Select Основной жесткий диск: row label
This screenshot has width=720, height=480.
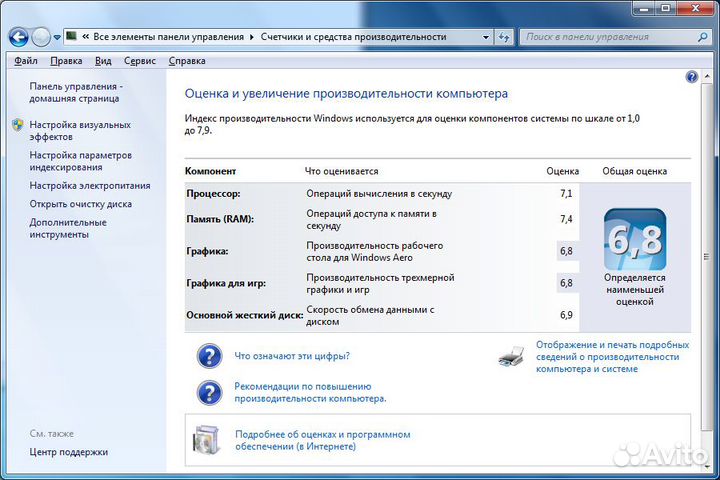245,316
